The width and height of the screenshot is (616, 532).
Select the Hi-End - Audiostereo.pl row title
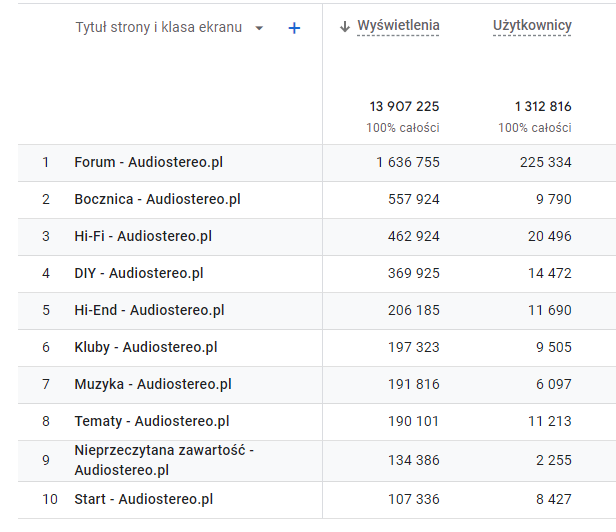(x=149, y=310)
